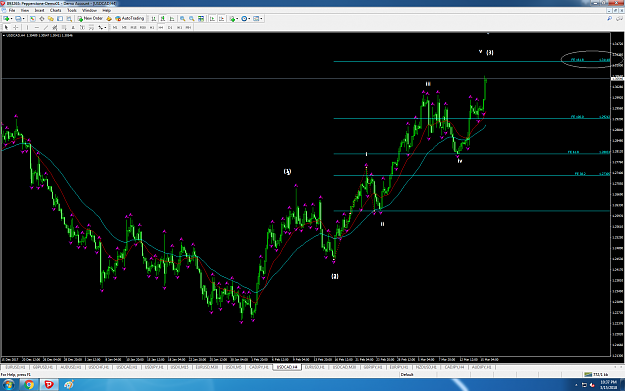Select the vertical line tool
Screen dimensions: 625x391
[x=27, y=28]
